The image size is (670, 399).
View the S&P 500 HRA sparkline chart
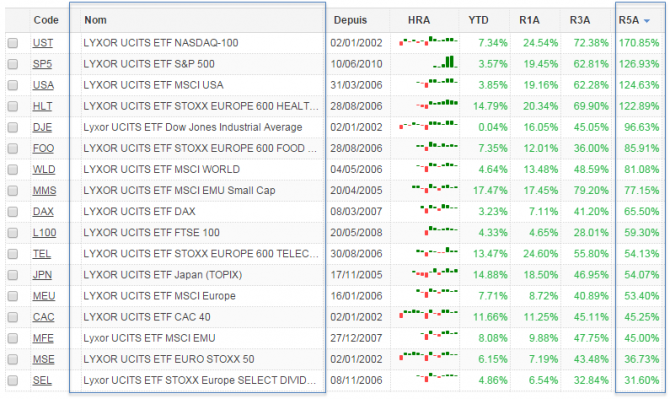pos(445,62)
